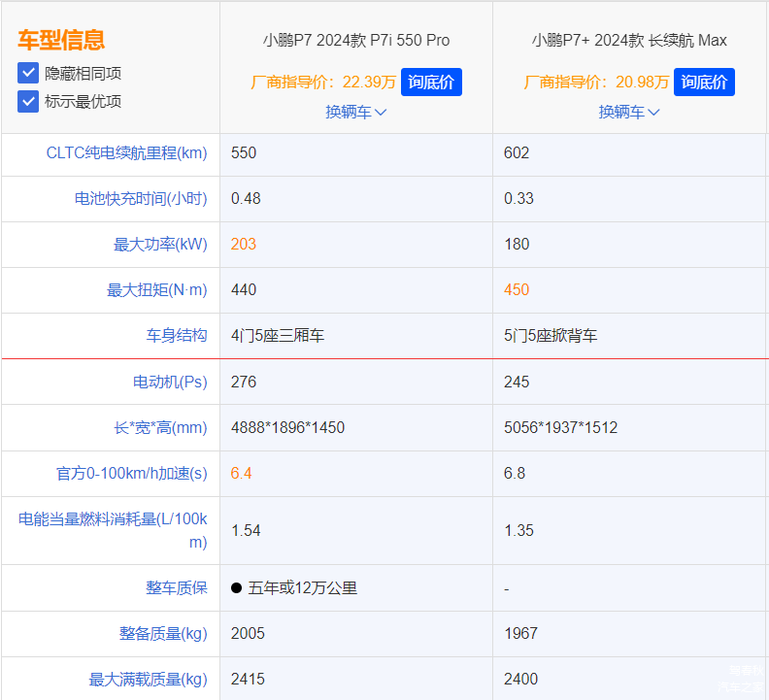Click the black dot icon in 整车质保 row
769x700 pixels.
(236, 588)
